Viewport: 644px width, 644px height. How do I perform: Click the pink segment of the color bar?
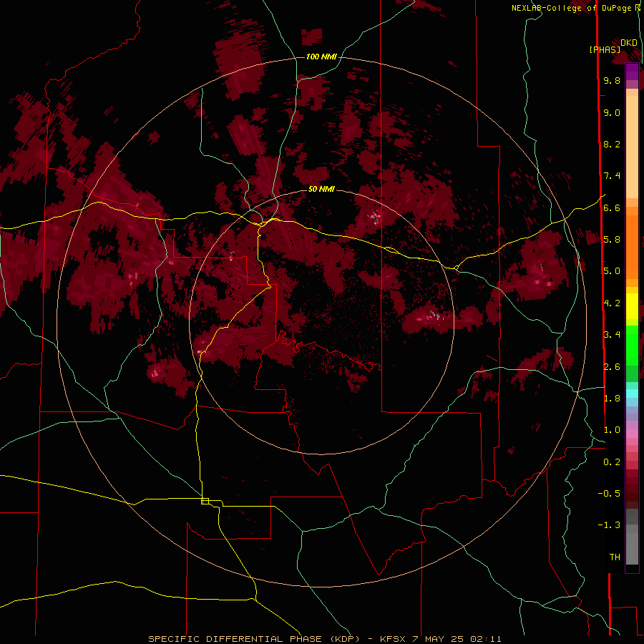(632, 434)
